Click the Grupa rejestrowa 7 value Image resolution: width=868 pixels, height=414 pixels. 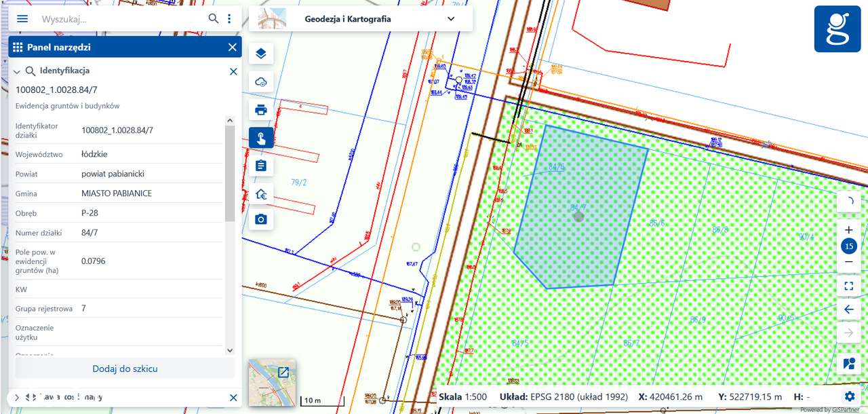83,309
